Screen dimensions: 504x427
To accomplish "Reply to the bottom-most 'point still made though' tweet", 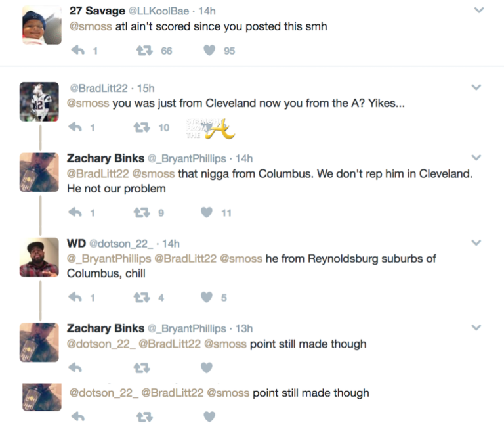I will [77, 416].
